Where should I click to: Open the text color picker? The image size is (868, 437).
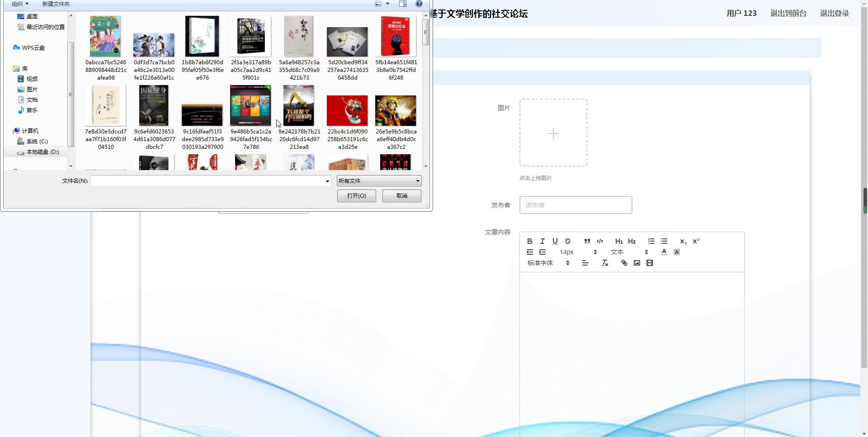[664, 252]
